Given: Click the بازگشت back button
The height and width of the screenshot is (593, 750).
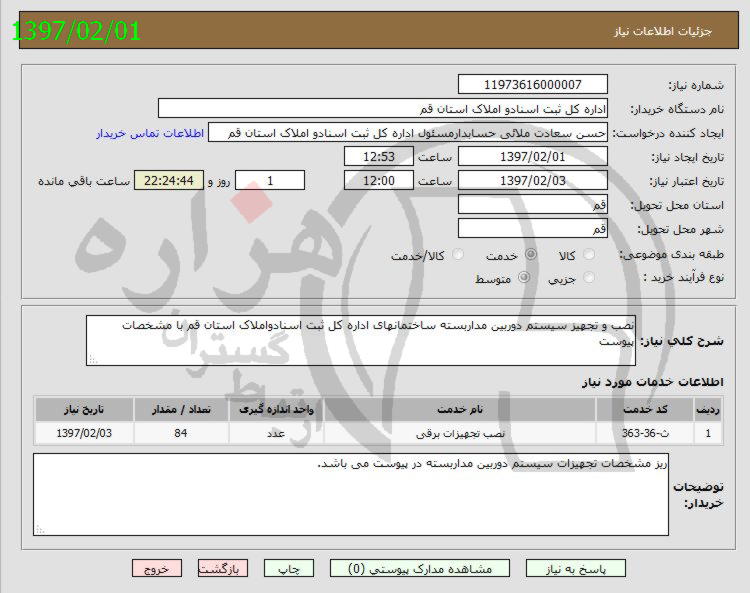Looking at the screenshot, I should point(223,569).
